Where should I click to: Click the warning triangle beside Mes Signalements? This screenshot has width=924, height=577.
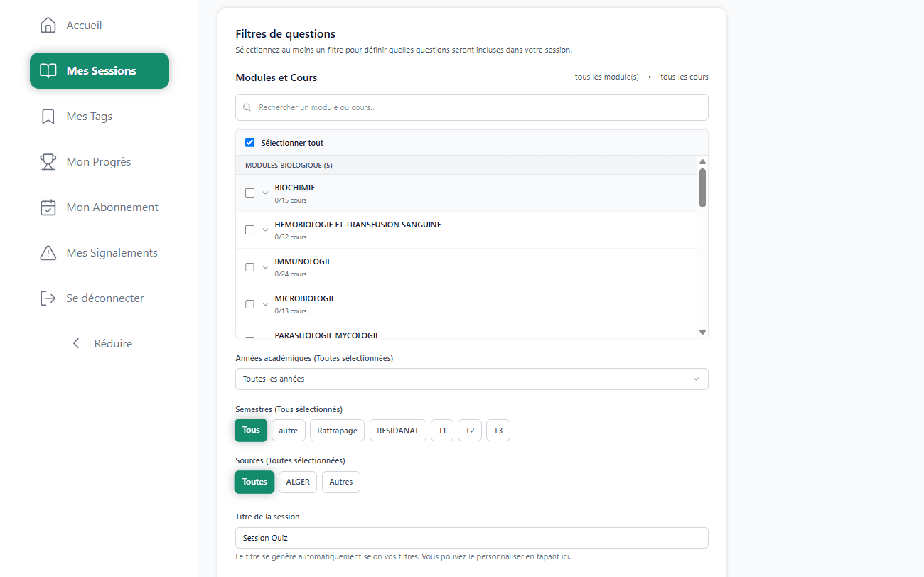(48, 252)
